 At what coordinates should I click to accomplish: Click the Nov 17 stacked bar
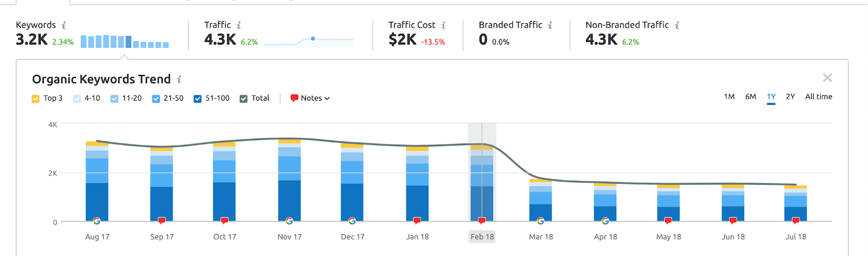pos(289,180)
